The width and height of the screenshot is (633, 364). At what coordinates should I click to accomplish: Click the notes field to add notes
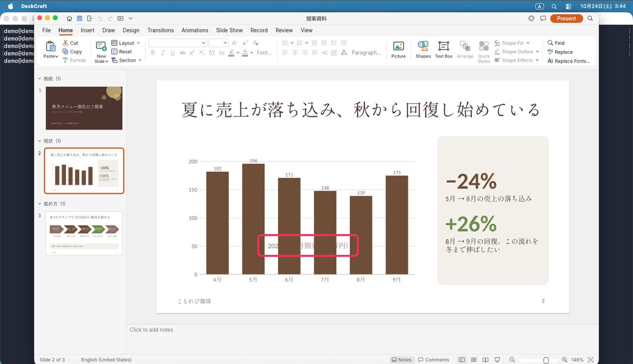pos(362,330)
